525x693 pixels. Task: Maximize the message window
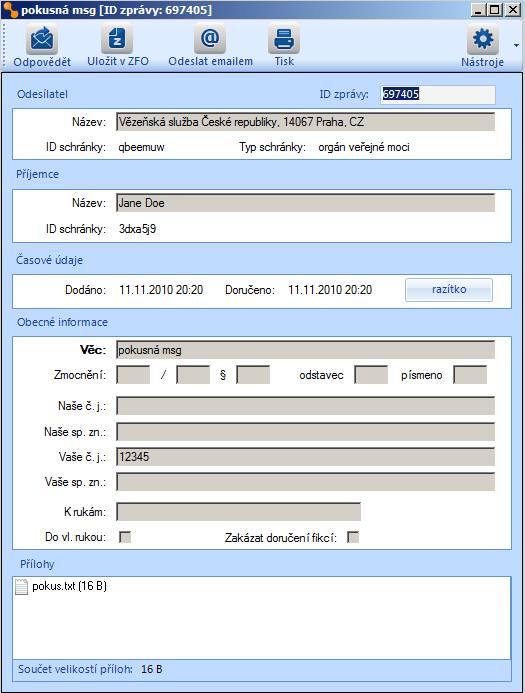click(495, 9)
